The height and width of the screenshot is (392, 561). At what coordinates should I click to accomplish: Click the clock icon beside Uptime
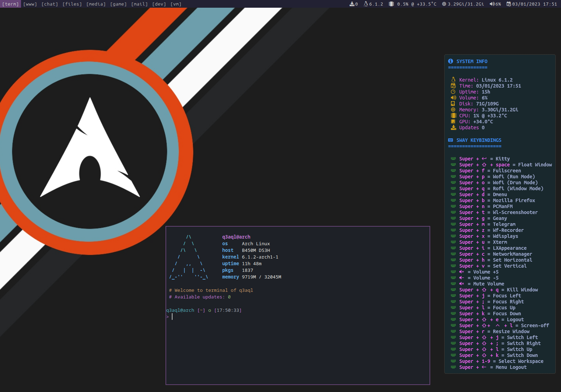[453, 92]
